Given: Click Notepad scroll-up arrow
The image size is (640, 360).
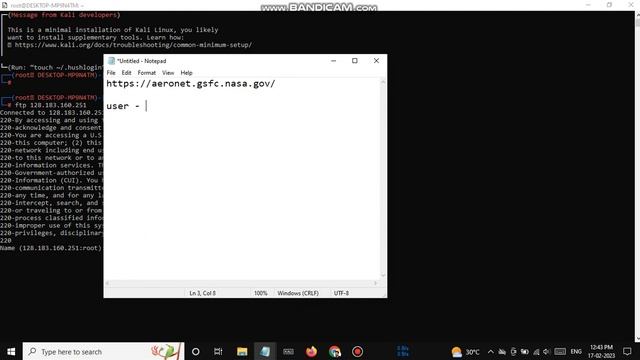Looking at the screenshot, I should [x=383, y=82].
